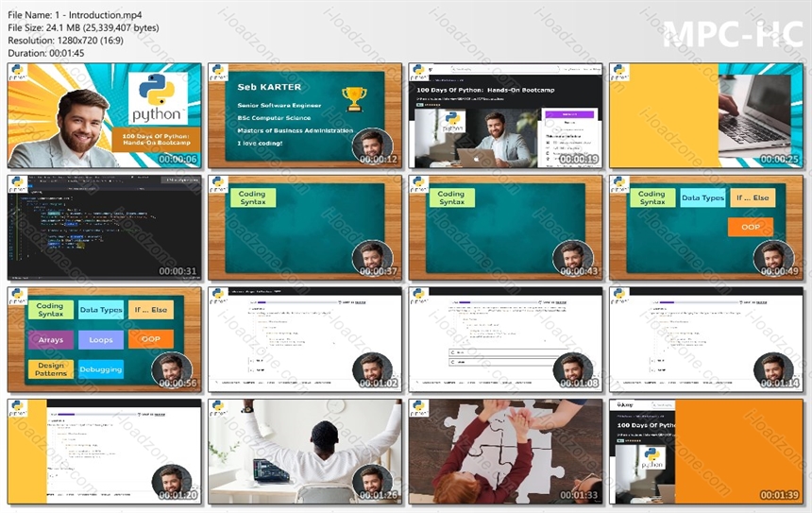812x513 pixels.
Task: Click the 'Resolution: 1280x720 (16:9)' line
Action: click(66, 41)
